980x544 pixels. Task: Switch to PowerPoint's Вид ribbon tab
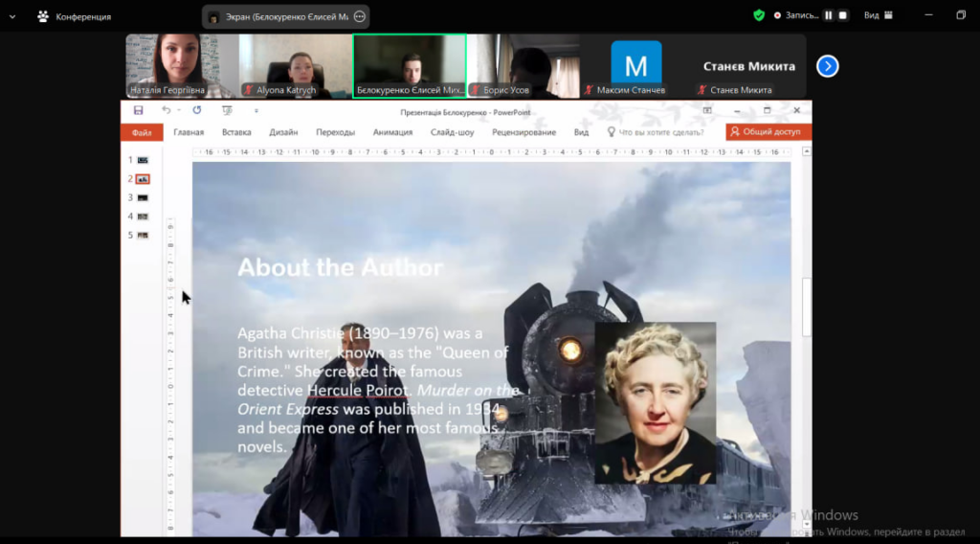(581, 132)
